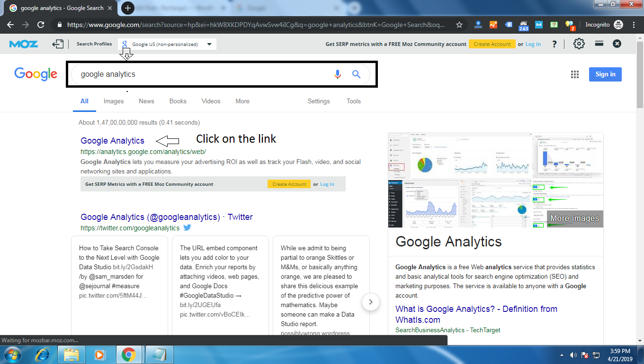Open the Google apps grid

(575, 74)
